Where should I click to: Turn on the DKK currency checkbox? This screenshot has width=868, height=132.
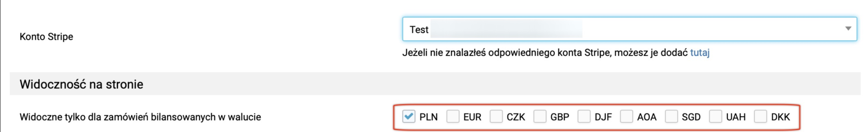[761, 116]
